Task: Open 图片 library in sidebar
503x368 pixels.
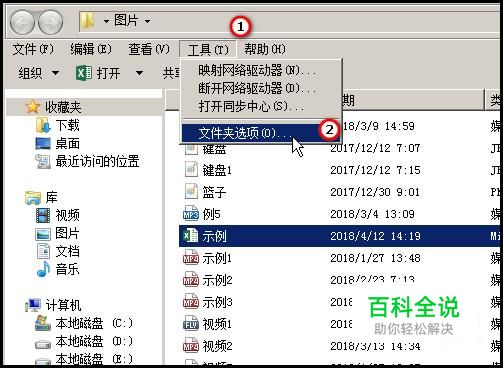Action: tap(68, 233)
